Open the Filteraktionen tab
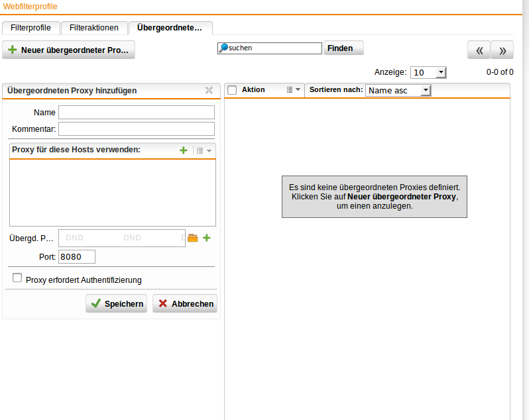This screenshot has height=420, width=529. (94, 28)
